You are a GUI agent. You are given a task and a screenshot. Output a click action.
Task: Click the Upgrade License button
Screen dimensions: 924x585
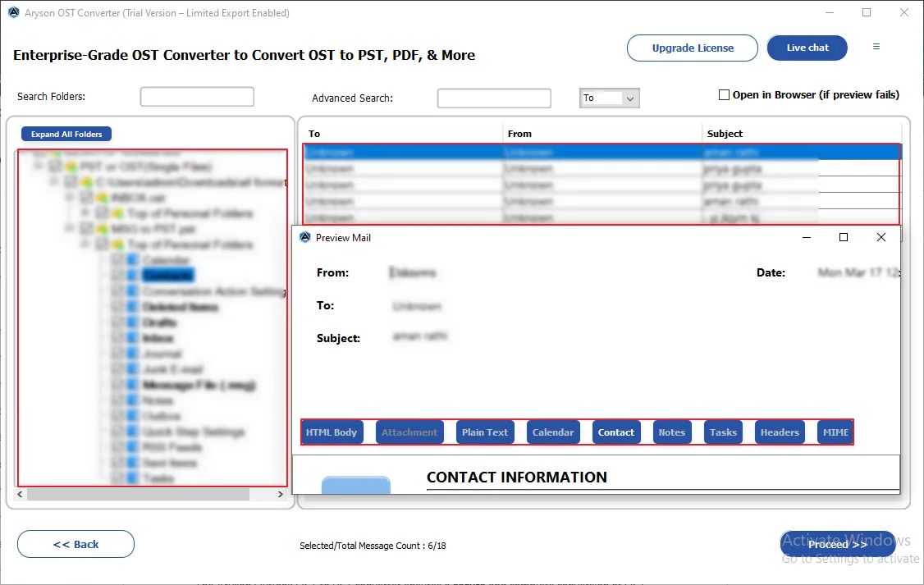pyautogui.click(x=693, y=48)
